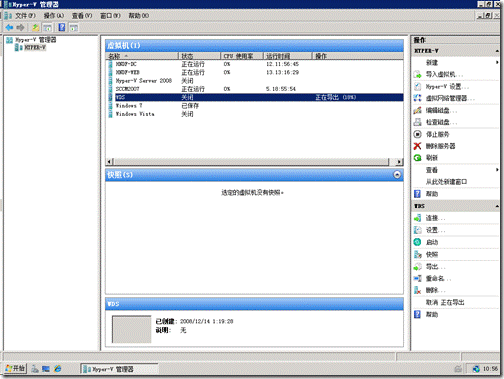Click the network icon in system tray
This screenshot has height=379, width=504.
pos(476,369)
